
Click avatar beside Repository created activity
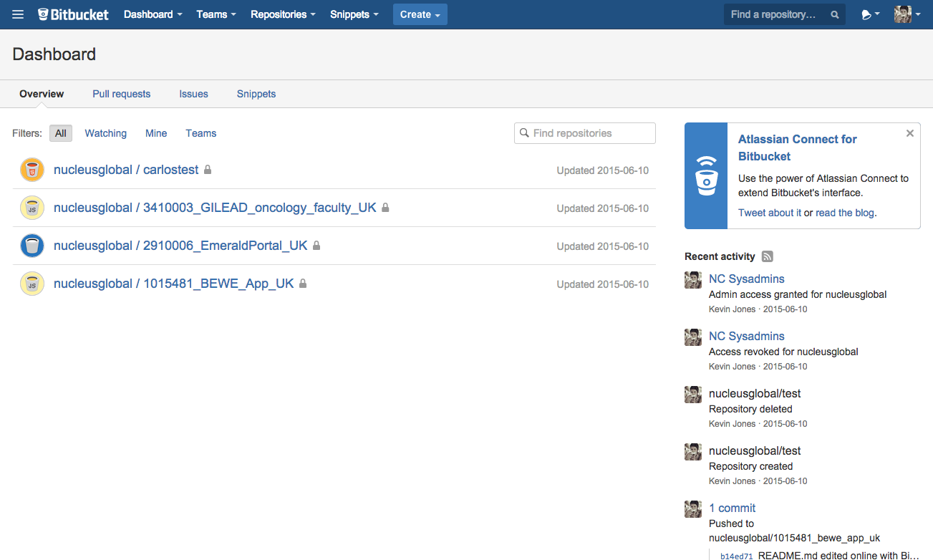693,452
